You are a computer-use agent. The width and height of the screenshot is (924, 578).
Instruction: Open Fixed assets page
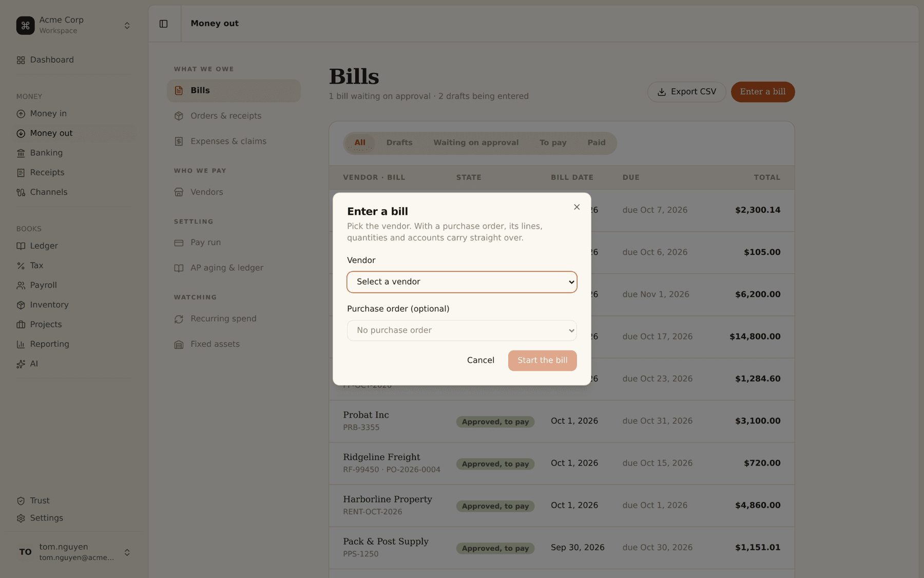click(234, 344)
